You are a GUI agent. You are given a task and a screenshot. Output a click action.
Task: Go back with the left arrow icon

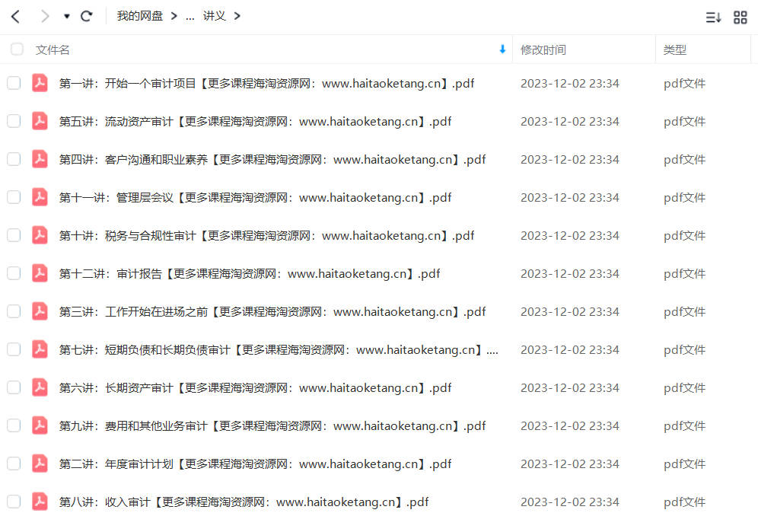[15, 17]
